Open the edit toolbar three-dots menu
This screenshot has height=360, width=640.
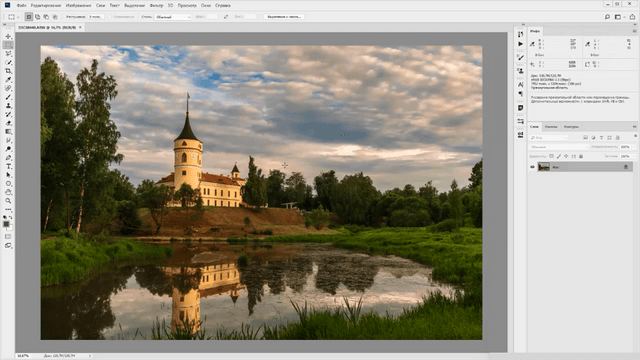[x=8, y=209]
